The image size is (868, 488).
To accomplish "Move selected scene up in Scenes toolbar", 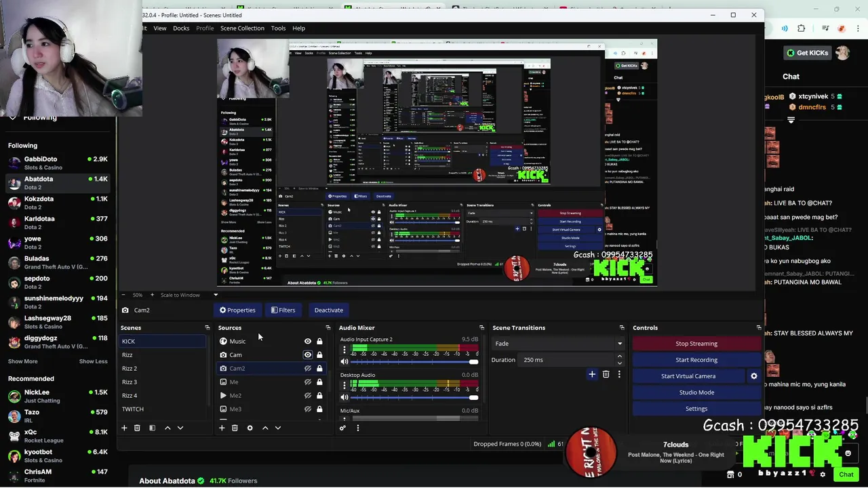I will (x=167, y=428).
